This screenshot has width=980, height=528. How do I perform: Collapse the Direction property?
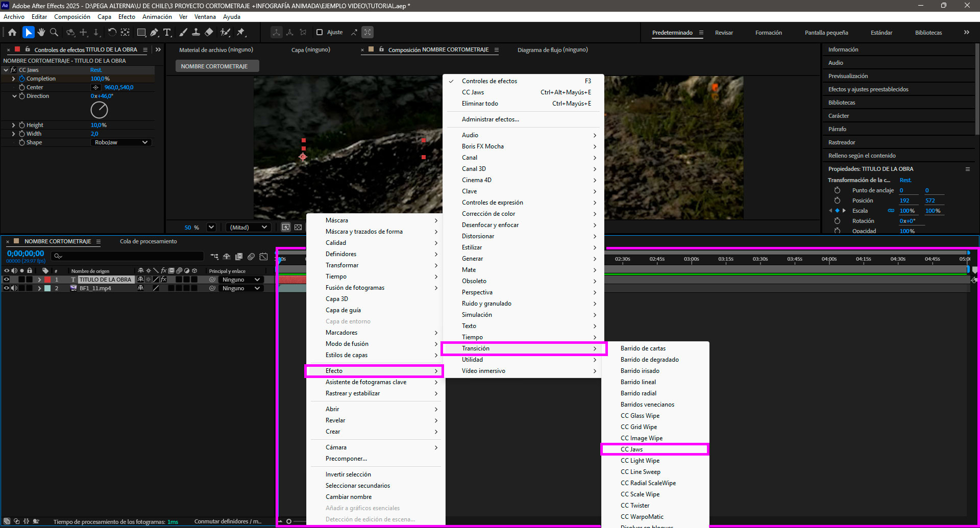[x=14, y=96]
